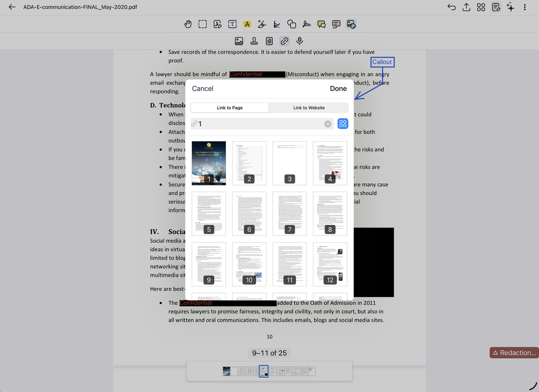Open the insert image and link tool
The width and height of the screenshot is (539, 392).
tap(351, 24)
